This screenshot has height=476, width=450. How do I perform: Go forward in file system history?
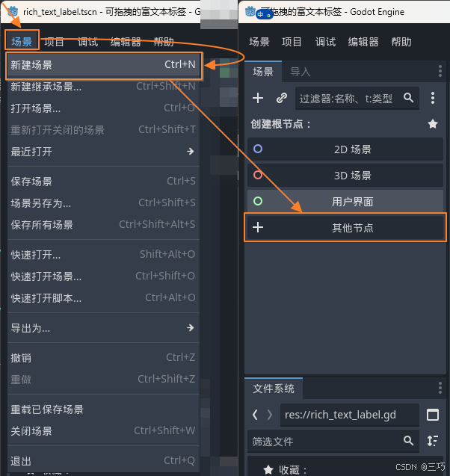pos(270,415)
